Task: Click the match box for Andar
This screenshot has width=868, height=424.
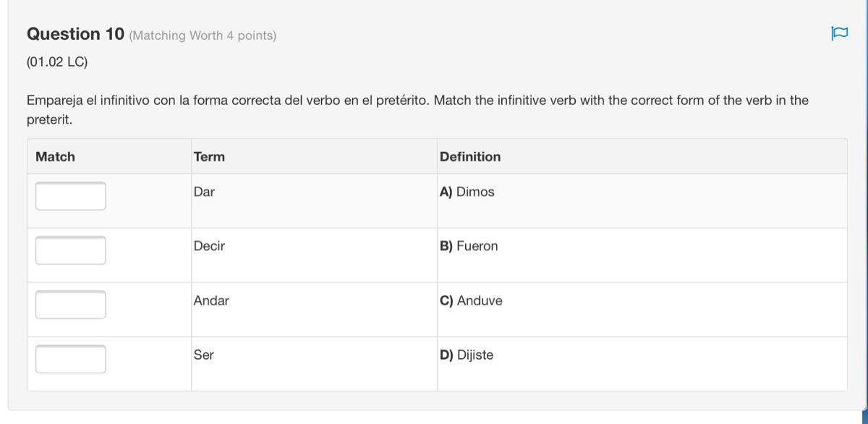Action: point(71,305)
